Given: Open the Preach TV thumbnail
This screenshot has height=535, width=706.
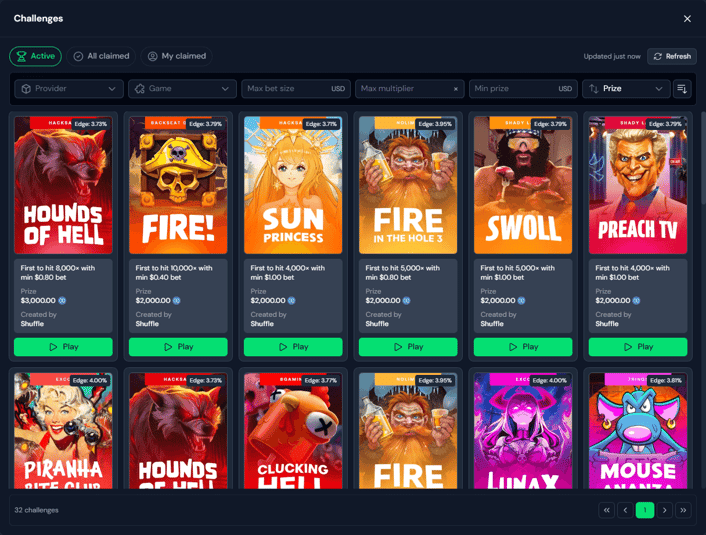Looking at the screenshot, I should pyautogui.click(x=638, y=185).
